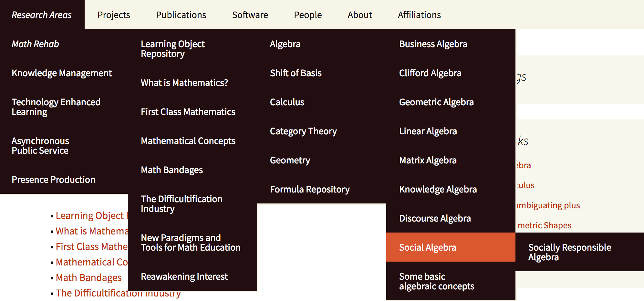Open the Projects menu item
Viewport: 644px width, 301px height.
114,15
